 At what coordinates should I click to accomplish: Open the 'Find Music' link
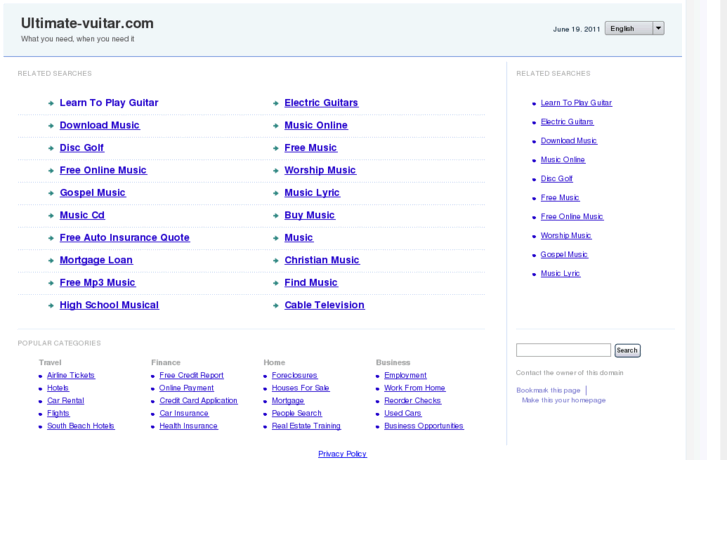coord(311,282)
